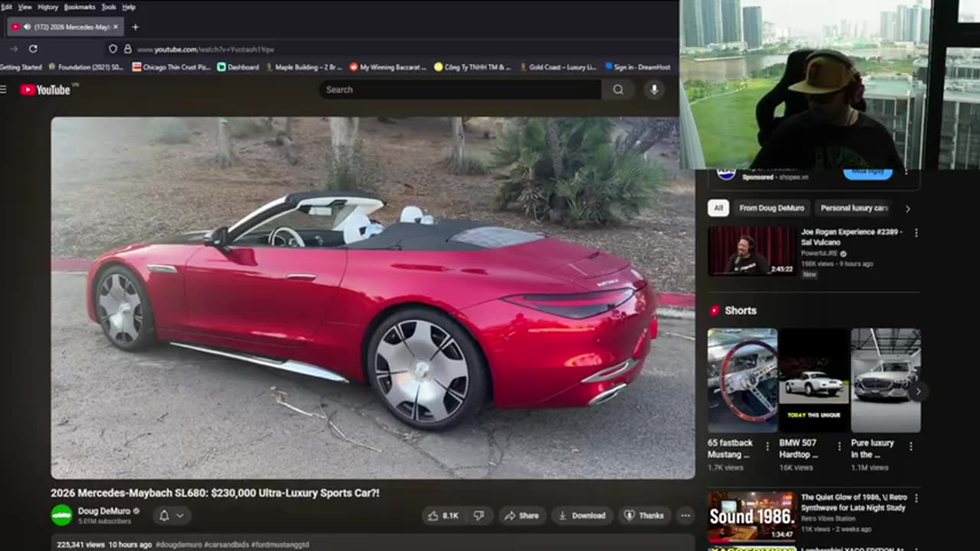Close the 2026 Mercedes-May tab
The height and width of the screenshot is (551, 980).
pos(116,27)
